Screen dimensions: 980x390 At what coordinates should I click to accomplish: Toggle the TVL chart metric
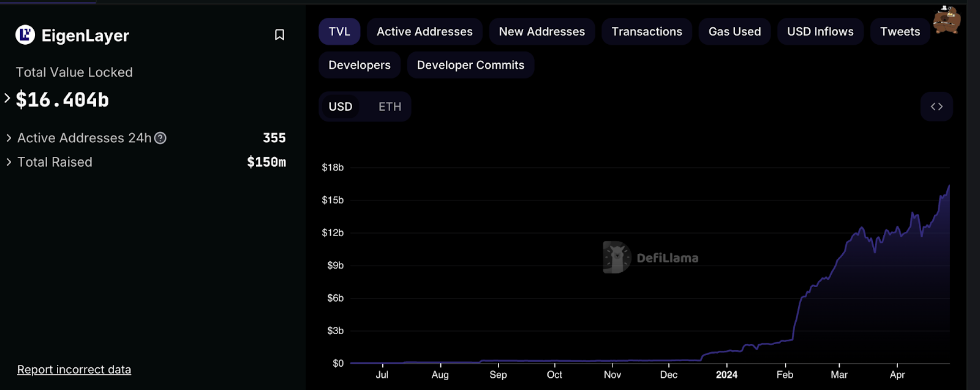pyautogui.click(x=339, y=31)
